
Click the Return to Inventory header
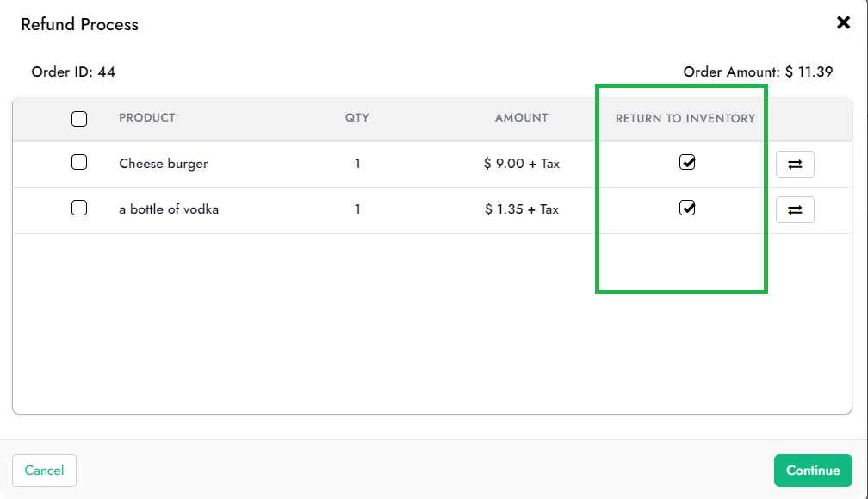685,118
